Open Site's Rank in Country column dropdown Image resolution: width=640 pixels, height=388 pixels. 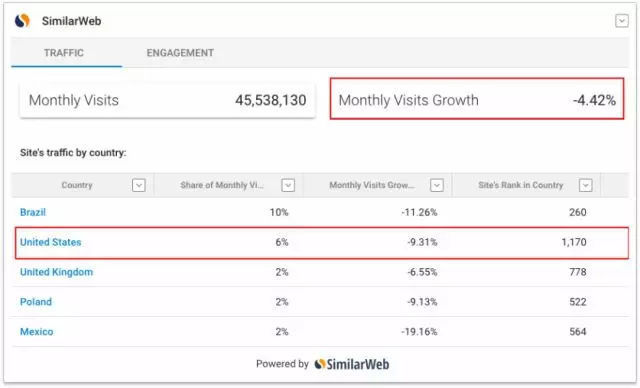tap(586, 185)
